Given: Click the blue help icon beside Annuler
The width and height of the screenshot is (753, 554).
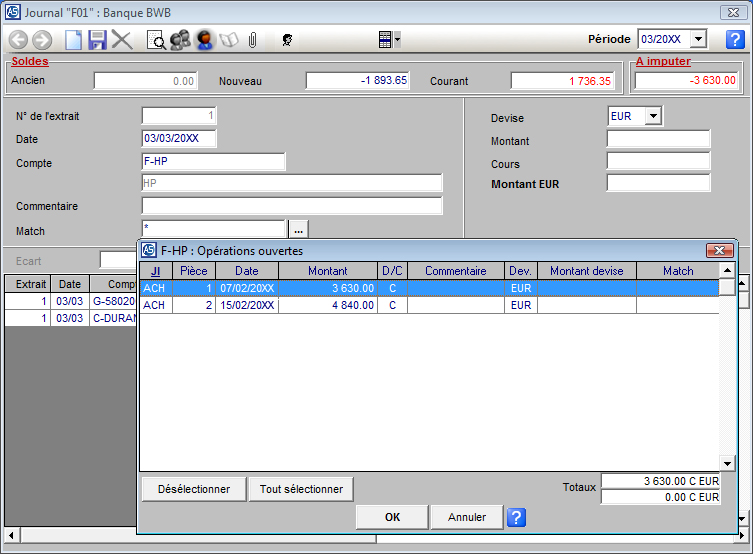Looking at the screenshot, I should (516, 517).
